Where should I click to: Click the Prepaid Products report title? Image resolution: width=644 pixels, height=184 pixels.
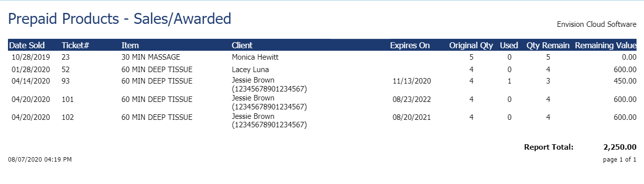pyautogui.click(x=120, y=19)
